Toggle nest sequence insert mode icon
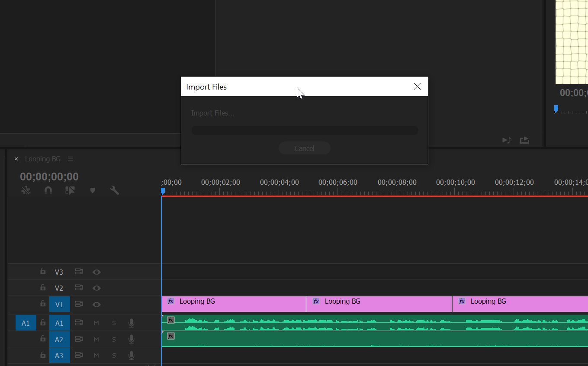Image resolution: width=588 pixels, height=366 pixels. coord(26,190)
